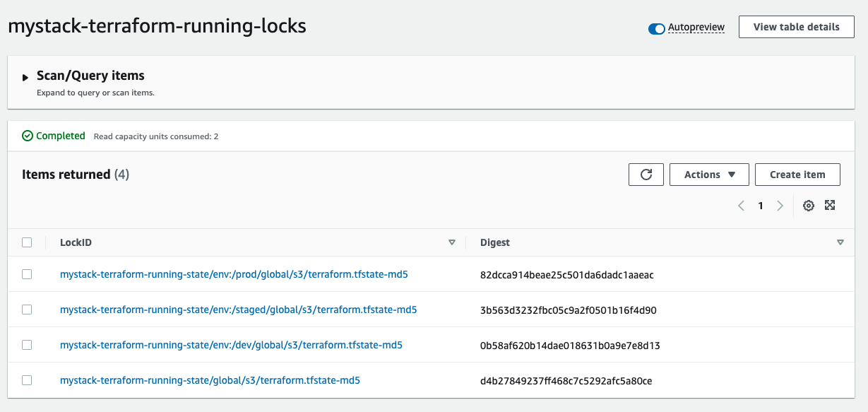This screenshot has width=868, height=412.
Task: Open the Actions dropdown menu
Action: point(709,175)
